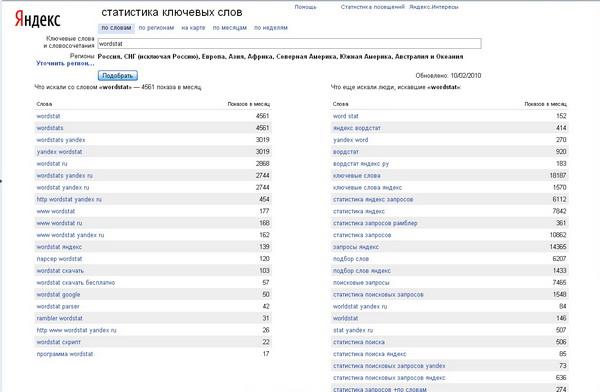Open 'статистика поиска яндекс' link
Image resolution: width=600 pixels, height=392 pixels.
click(370, 354)
